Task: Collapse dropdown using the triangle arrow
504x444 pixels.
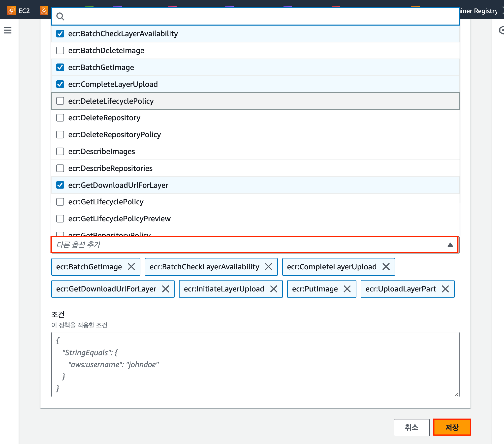Action: (x=450, y=245)
